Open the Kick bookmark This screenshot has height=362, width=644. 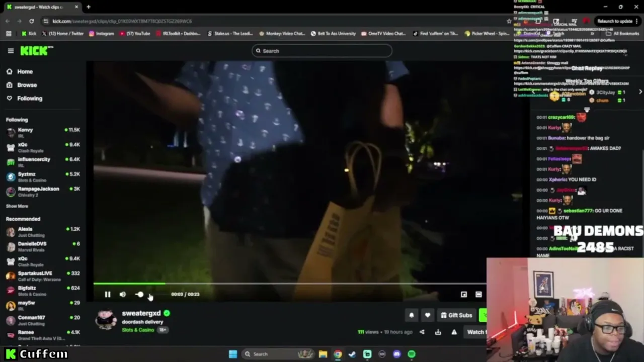[29, 34]
